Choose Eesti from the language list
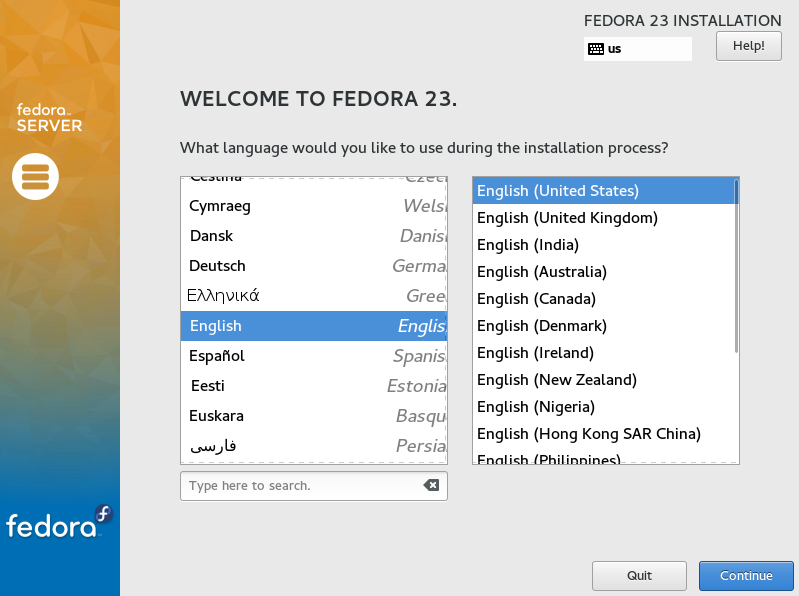The width and height of the screenshot is (799, 596). point(314,386)
